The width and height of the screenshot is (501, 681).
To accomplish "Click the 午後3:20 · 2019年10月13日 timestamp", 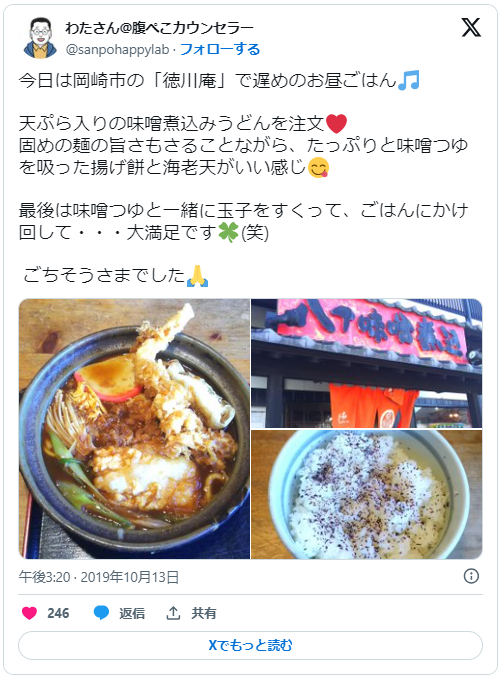I will pyautogui.click(x=99, y=577).
